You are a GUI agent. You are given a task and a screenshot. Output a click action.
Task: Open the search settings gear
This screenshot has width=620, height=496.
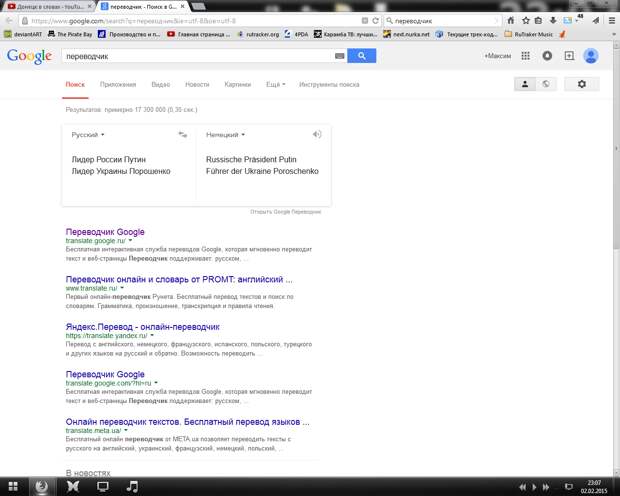582,84
